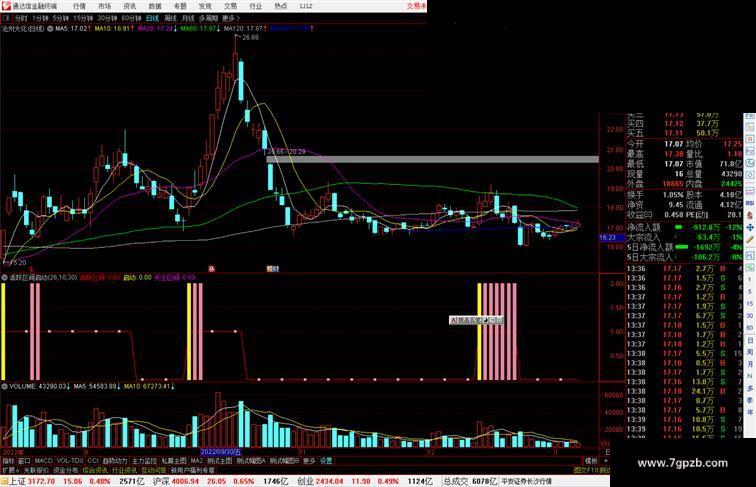Select 季 period in right toolbar

tap(750, 400)
